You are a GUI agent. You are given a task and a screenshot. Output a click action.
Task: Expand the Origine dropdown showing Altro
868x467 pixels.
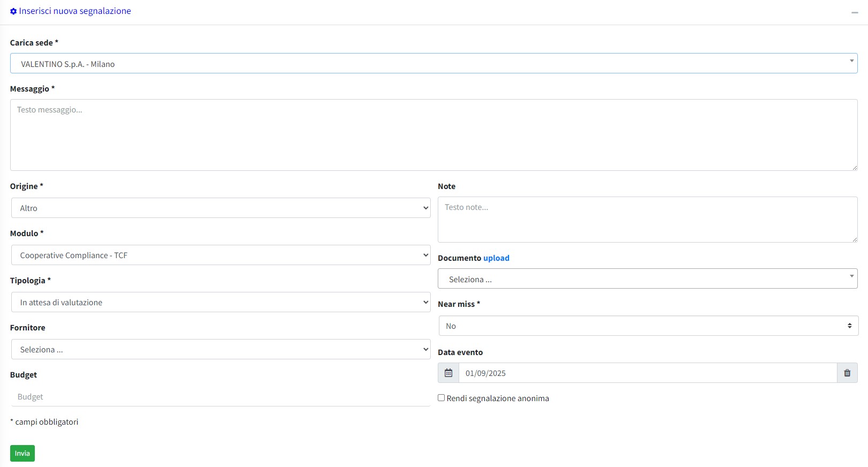tap(220, 208)
